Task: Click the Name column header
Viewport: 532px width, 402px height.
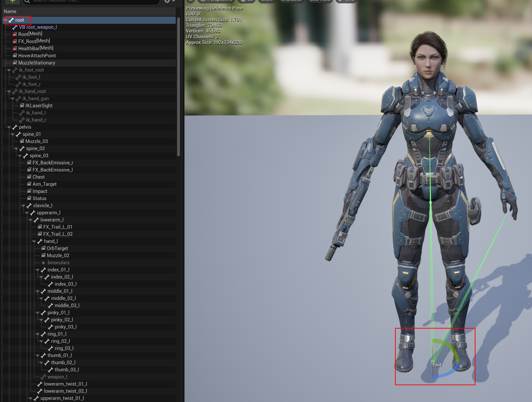Action: (10, 11)
